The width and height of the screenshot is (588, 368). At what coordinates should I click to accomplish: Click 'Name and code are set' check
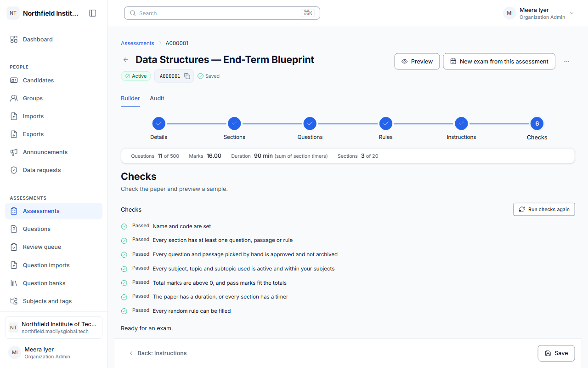pos(182,226)
